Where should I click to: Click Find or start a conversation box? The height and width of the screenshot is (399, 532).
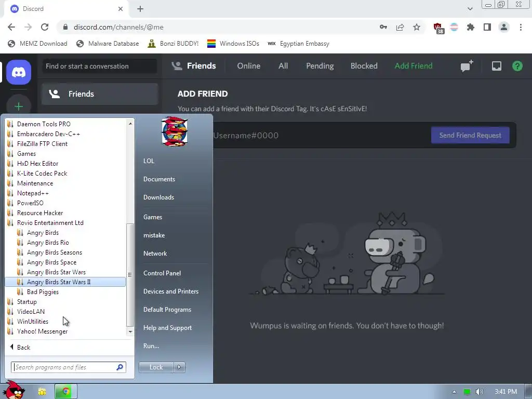tap(100, 66)
